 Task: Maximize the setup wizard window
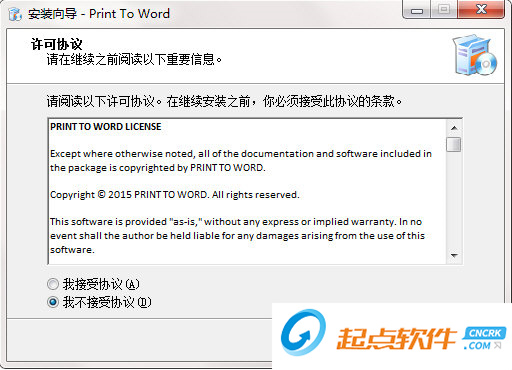(444, 10)
